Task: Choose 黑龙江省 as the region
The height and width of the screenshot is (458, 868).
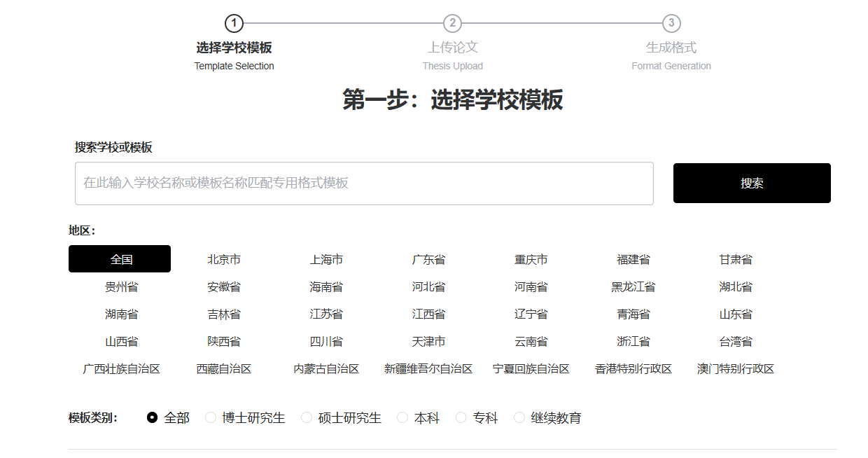Action: [x=633, y=286]
